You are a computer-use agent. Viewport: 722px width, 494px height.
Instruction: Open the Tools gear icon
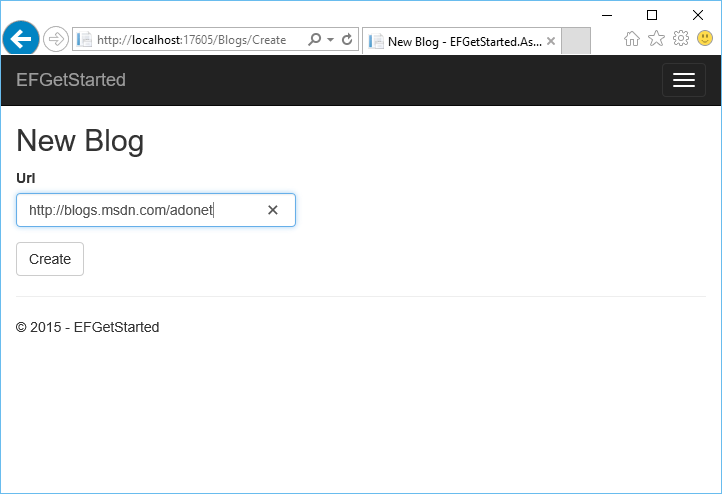click(681, 39)
